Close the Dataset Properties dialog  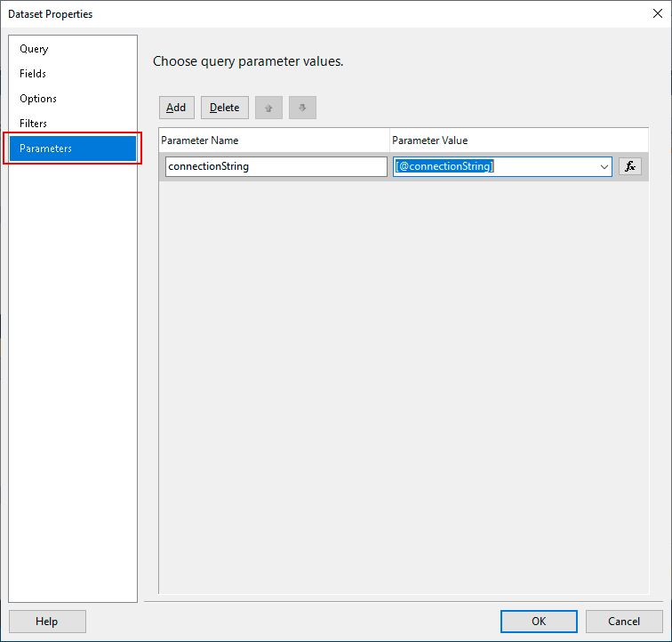coord(658,13)
